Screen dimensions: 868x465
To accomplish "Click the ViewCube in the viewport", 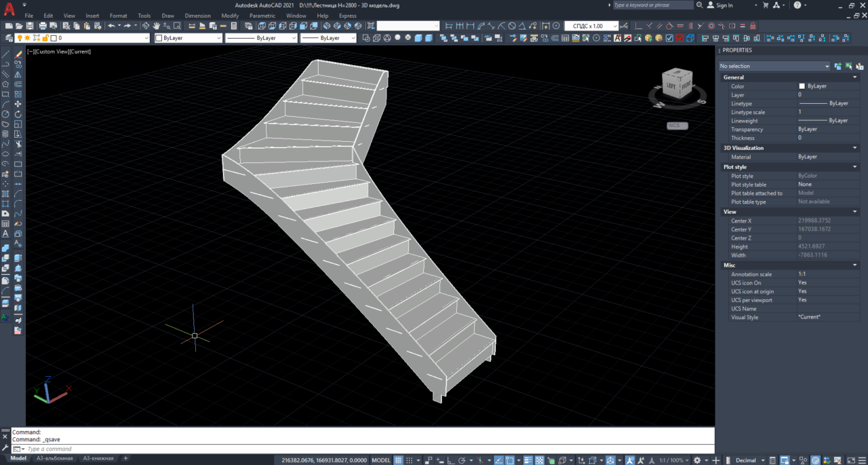I will (x=677, y=85).
